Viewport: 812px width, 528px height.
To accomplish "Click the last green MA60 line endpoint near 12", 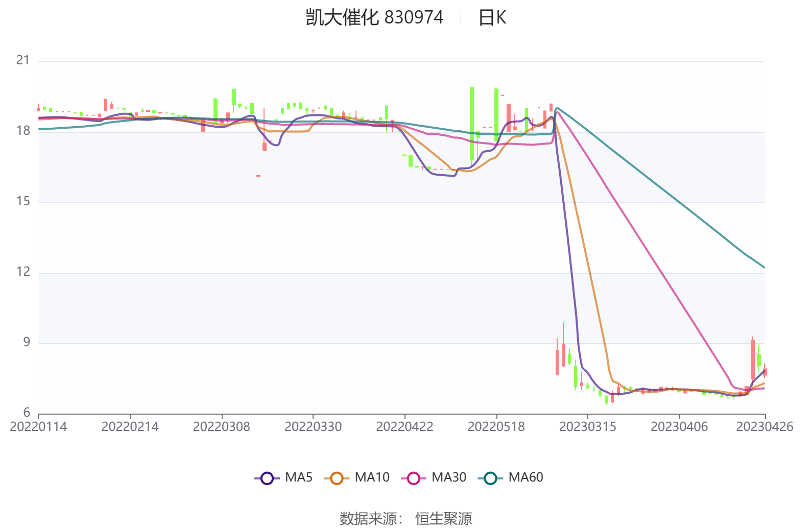I will [x=764, y=267].
